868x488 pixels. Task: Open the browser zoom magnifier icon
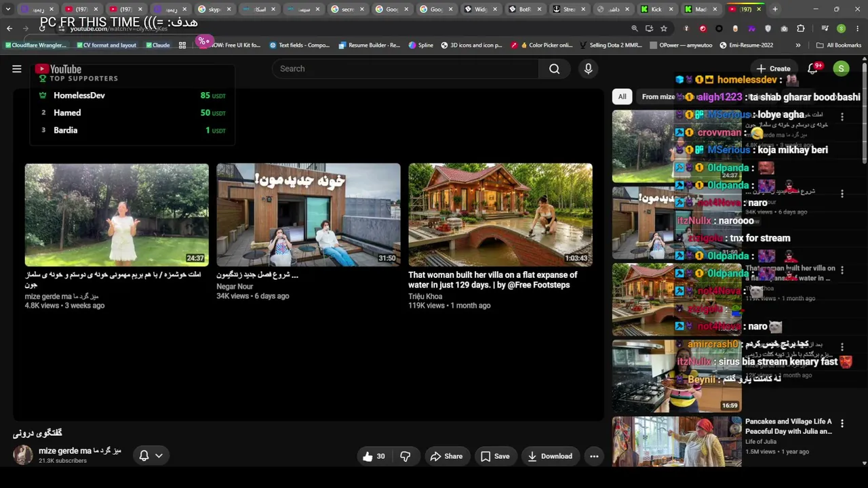tap(634, 28)
